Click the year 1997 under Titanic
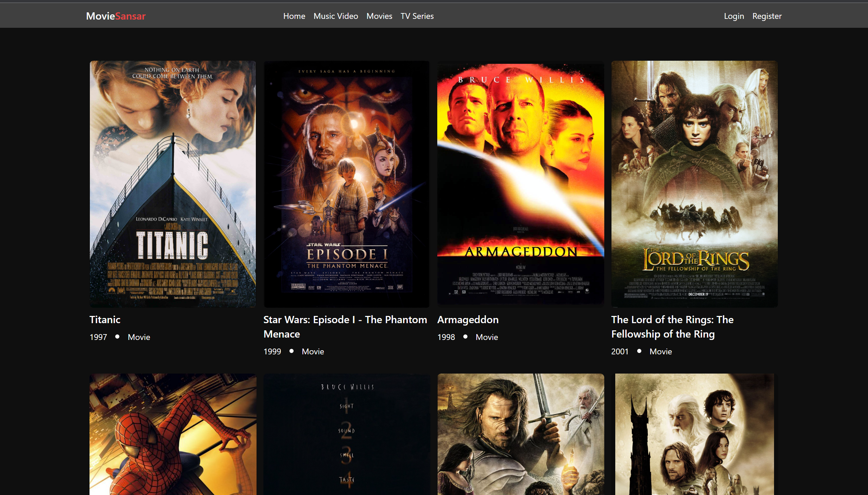Screen dimensions: 868x495 [x=98, y=337]
